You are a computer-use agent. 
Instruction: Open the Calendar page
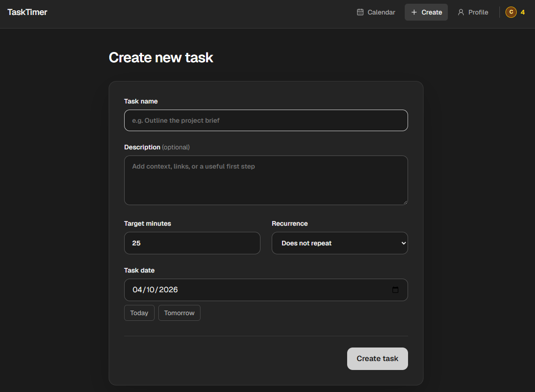click(376, 12)
